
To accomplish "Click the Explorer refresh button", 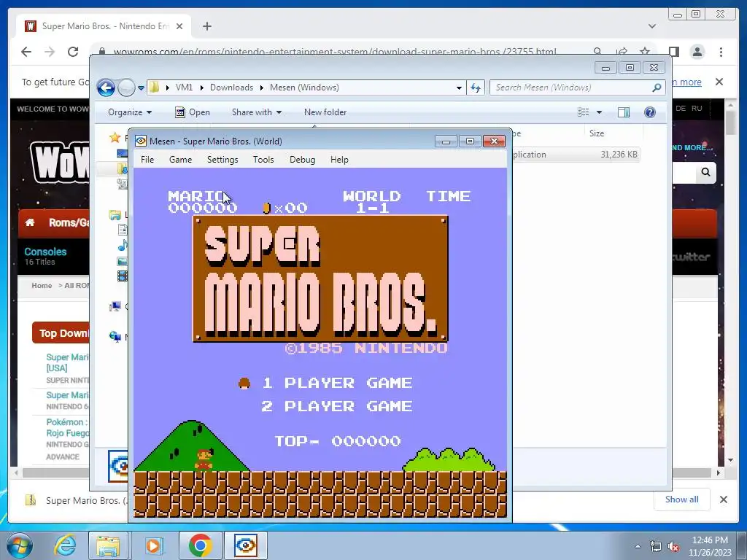I will point(476,87).
